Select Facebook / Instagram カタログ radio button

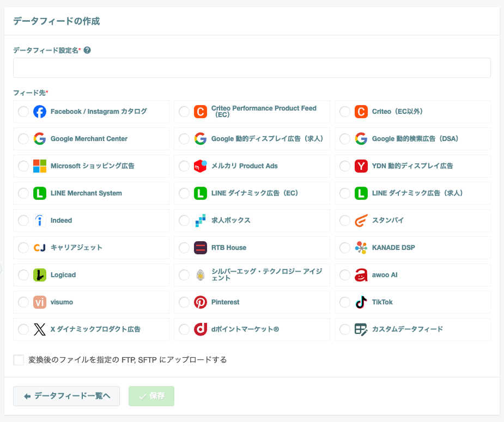[23, 112]
